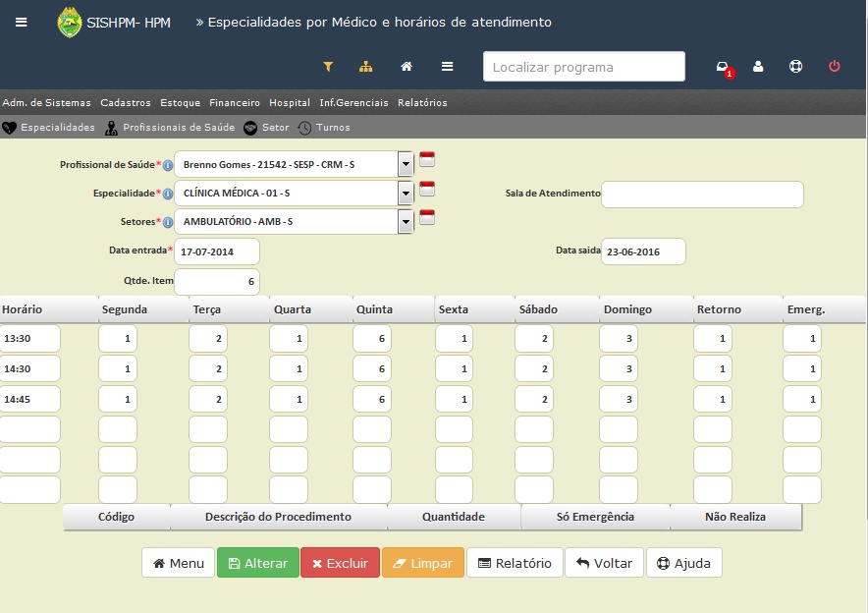Open Inf.Gerenciais menu
Image resolution: width=868 pixels, height=613 pixels.
pyautogui.click(x=353, y=102)
